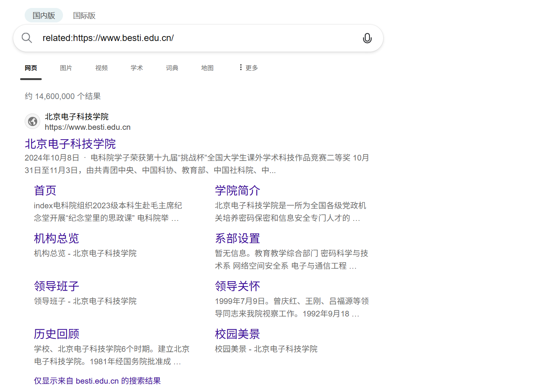This screenshot has height=392, width=552.
Task: Open the 首页 sitelink
Action: 45,190
